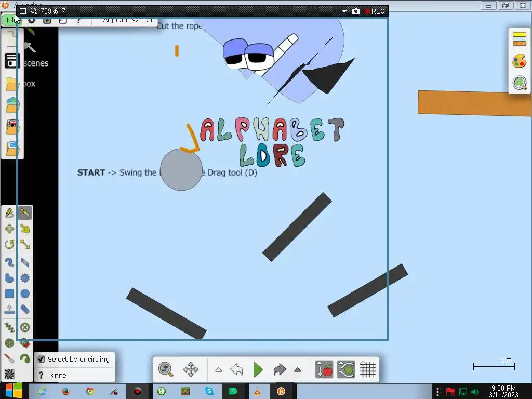Toggle air friction button
532x399 pixels.
coord(345,369)
